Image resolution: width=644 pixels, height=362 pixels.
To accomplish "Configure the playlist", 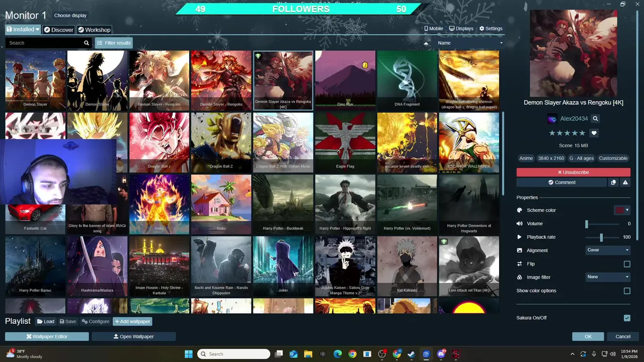I will point(96,322).
